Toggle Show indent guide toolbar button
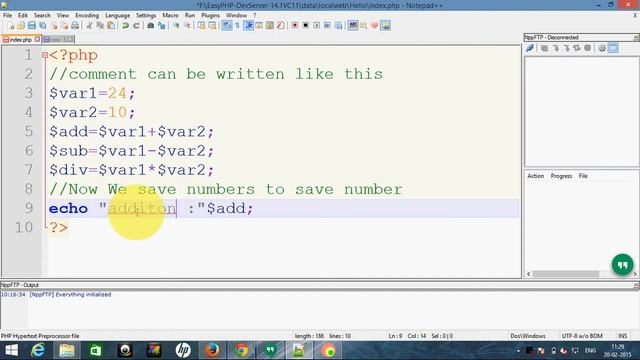Viewport: 640px width, 360px height. tap(248, 26)
